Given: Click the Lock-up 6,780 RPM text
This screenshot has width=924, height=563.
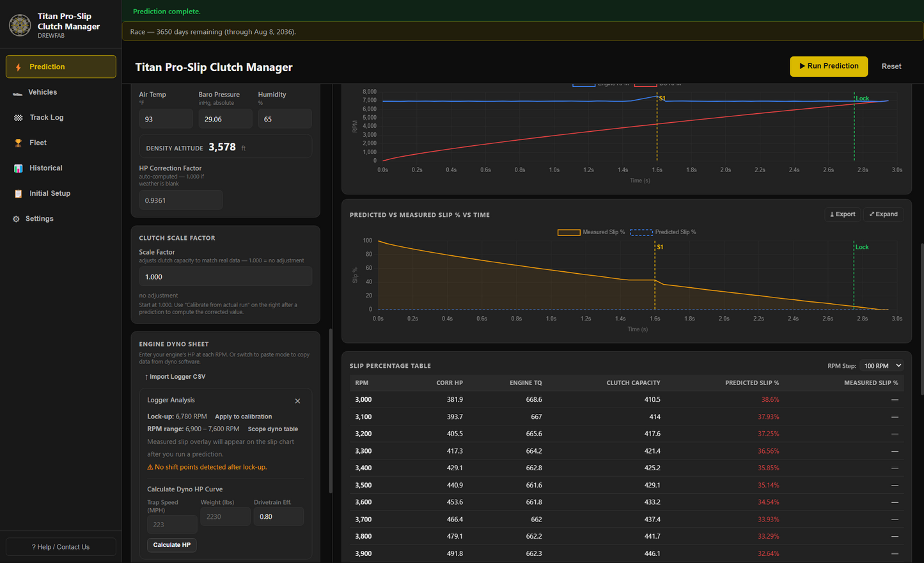Looking at the screenshot, I should (x=177, y=416).
